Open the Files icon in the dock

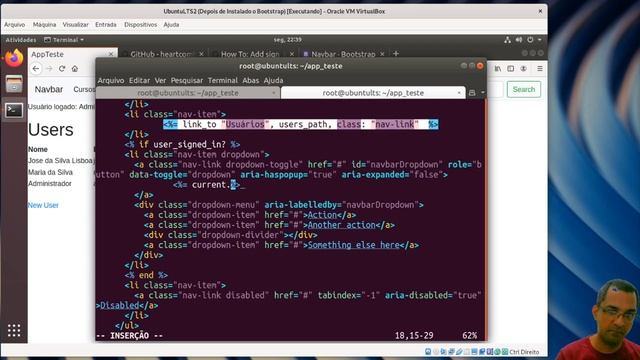pos(14,84)
